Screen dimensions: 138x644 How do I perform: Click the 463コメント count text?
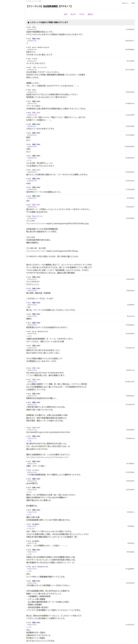(125, 3)
